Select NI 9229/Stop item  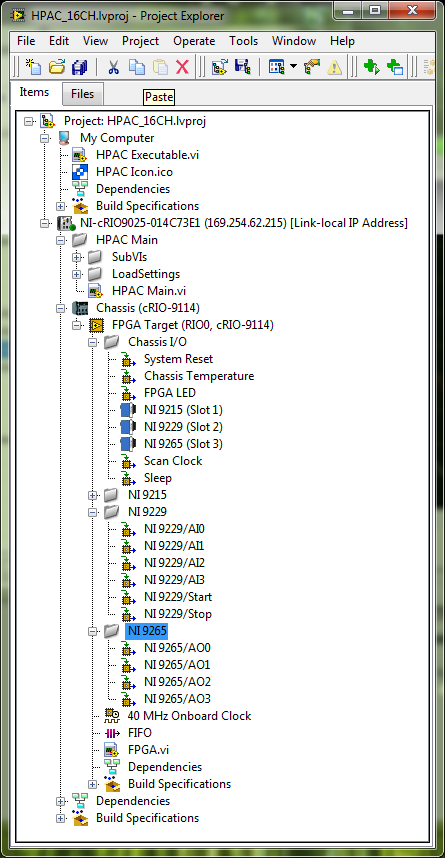point(178,614)
